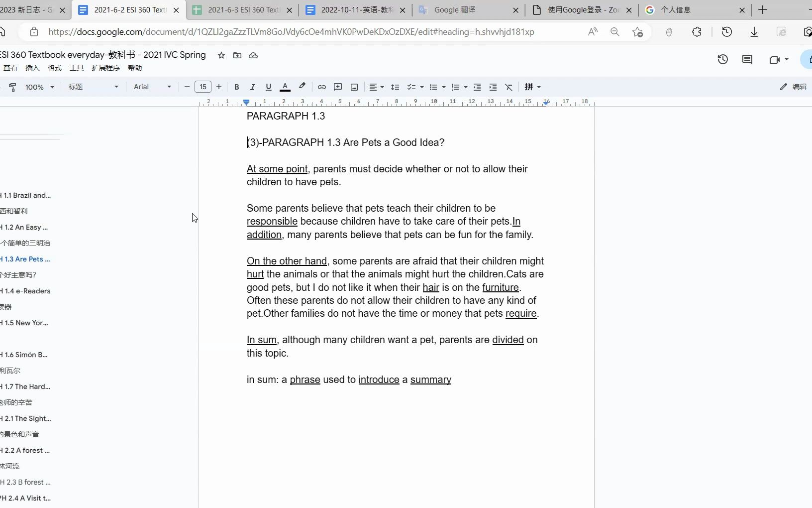Open highlight color picker
This screenshot has width=812, height=508.
tap(302, 87)
